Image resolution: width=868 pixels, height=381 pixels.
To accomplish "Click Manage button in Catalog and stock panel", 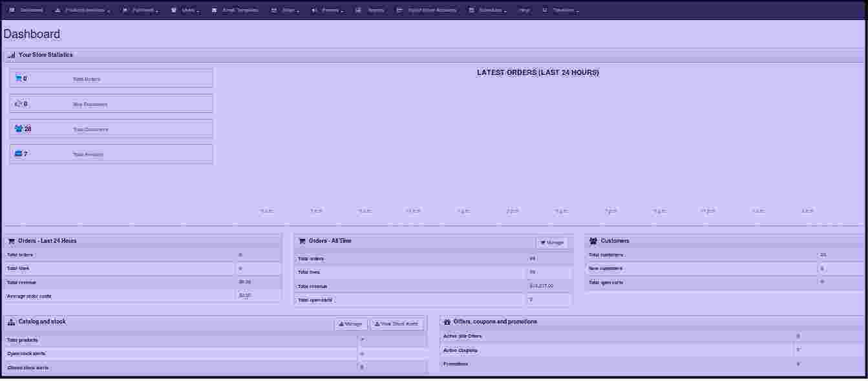I will click(x=350, y=324).
